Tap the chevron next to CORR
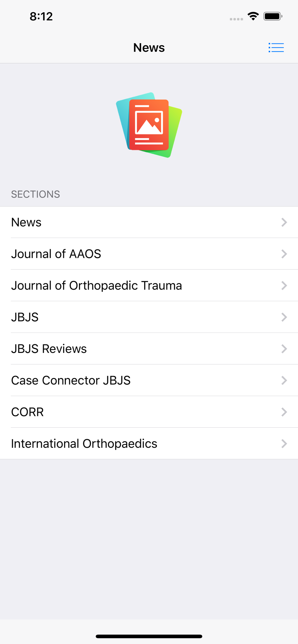 (284, 412)
